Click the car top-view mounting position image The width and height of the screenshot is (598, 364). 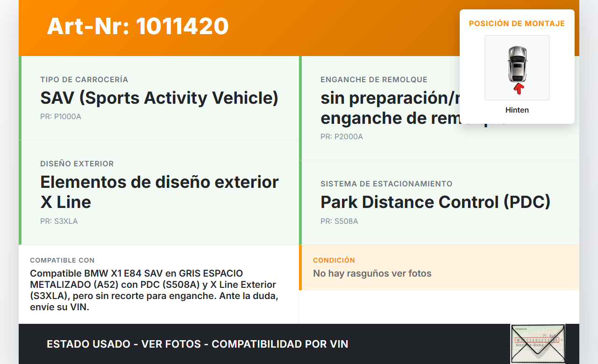pyautogui.click(x=517, y=68)
